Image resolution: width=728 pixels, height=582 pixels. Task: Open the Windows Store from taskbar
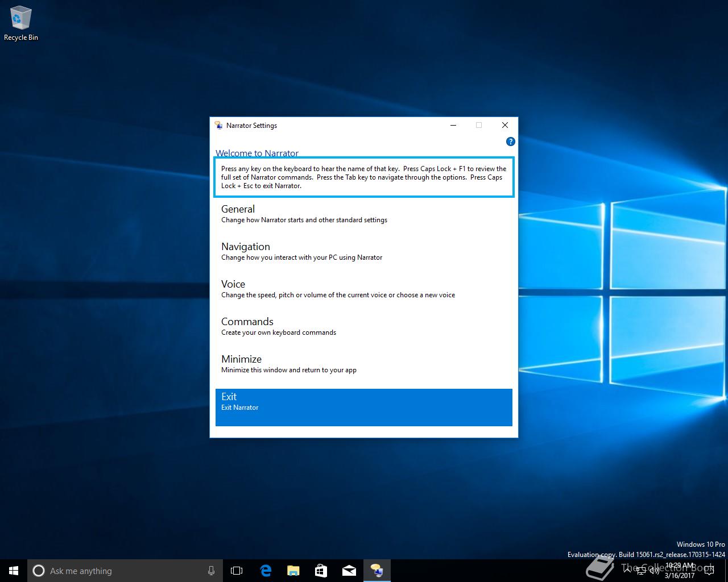[x=321, y=571]
